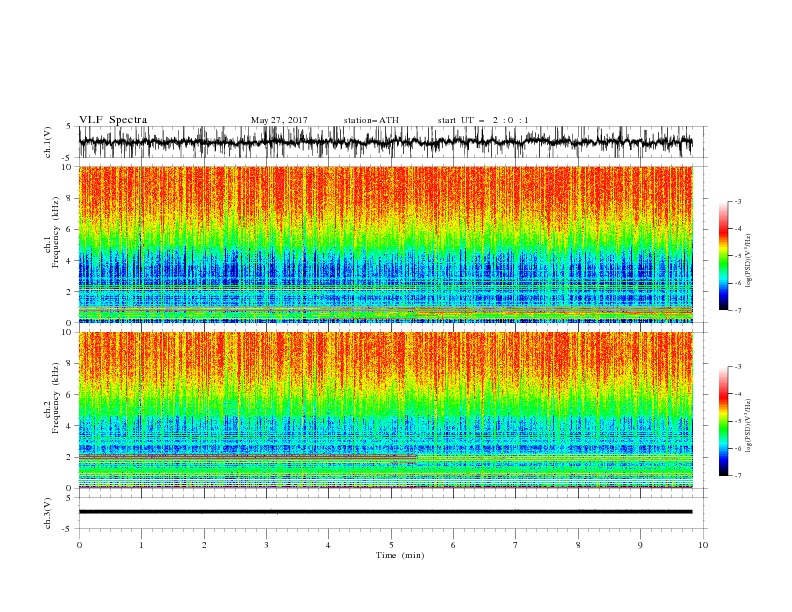Click the time axis tick label '8'

click(578, 545)
